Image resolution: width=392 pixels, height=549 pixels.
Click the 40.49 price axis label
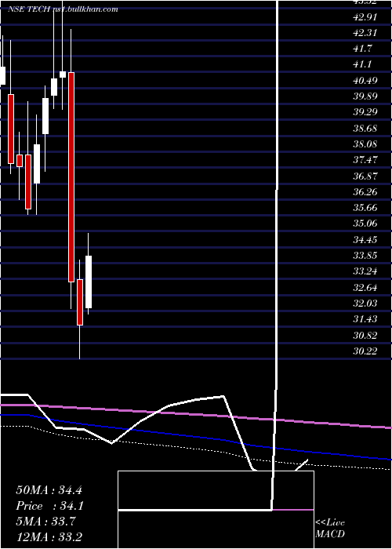tap(365, 81)
